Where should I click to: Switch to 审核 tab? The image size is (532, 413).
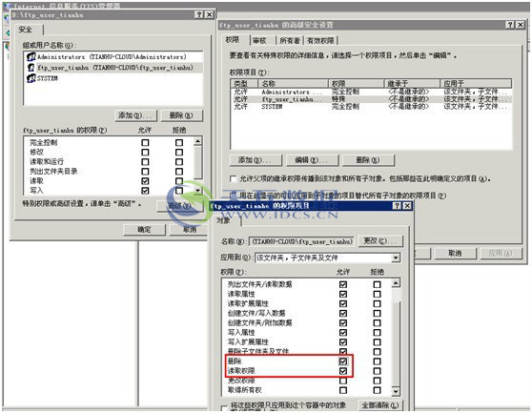[260, 41]
